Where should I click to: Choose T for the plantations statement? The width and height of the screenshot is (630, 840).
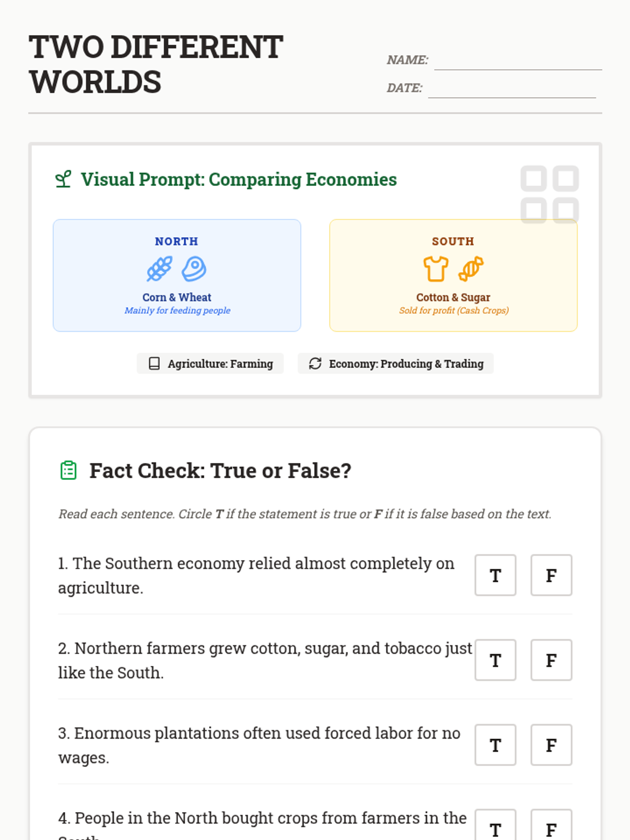(x=495, y=745)
